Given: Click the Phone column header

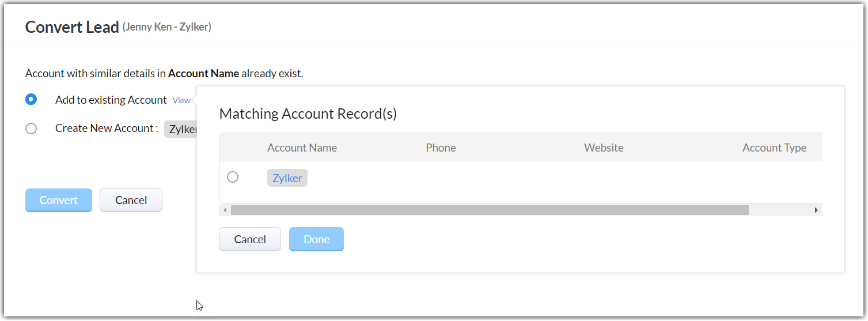Looking at the screenshot, I should tap(441, 148).
